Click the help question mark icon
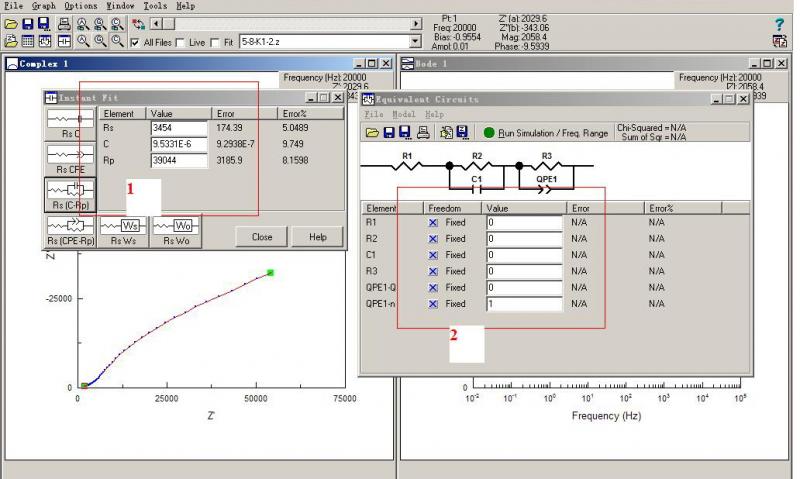This screenshot has height=479, width=800. 779,23
